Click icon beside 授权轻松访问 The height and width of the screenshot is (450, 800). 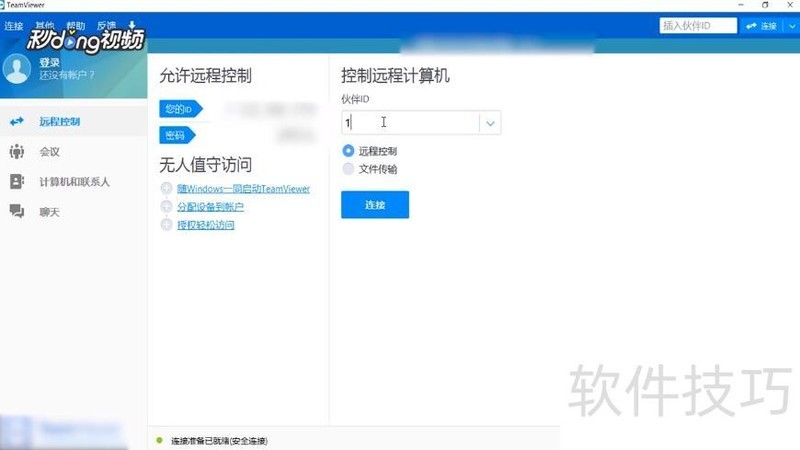click(x=166, y=224)
